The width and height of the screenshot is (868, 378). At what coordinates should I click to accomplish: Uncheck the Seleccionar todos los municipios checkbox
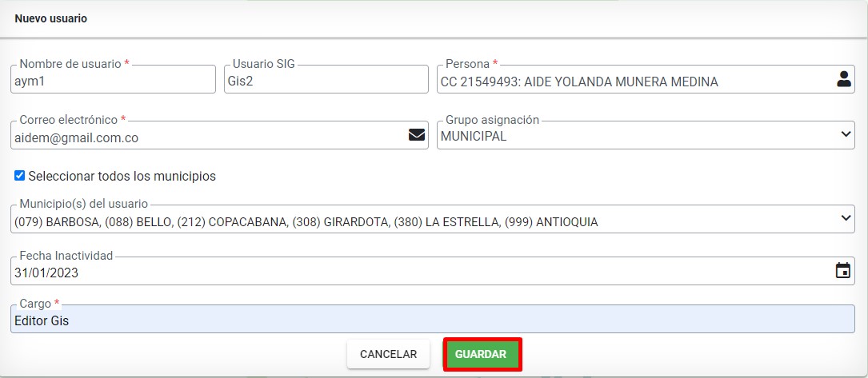pos(19,176)
